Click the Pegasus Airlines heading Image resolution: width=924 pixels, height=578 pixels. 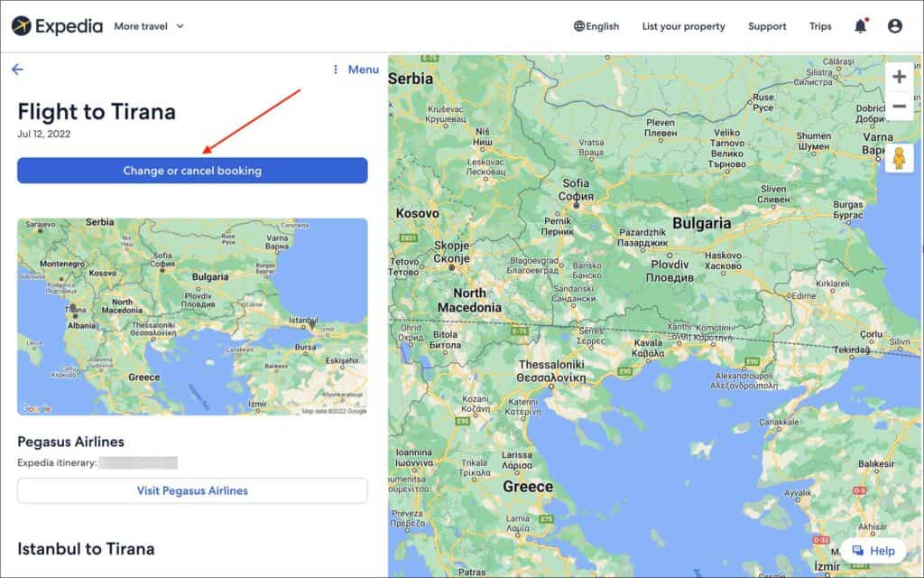coord(70,442)
